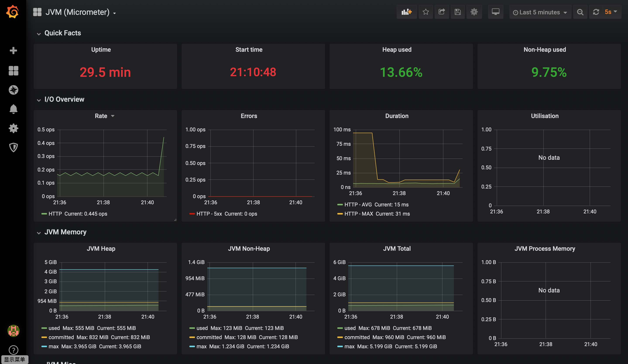Open the Rate panel title menu
This screenshot has height=364, width=628.
101,116
